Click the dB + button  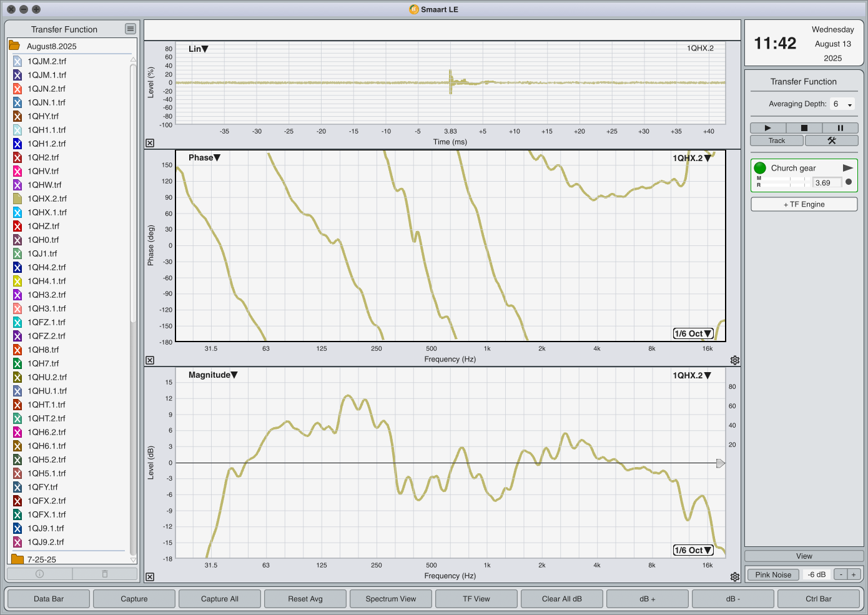coord(648,599)
